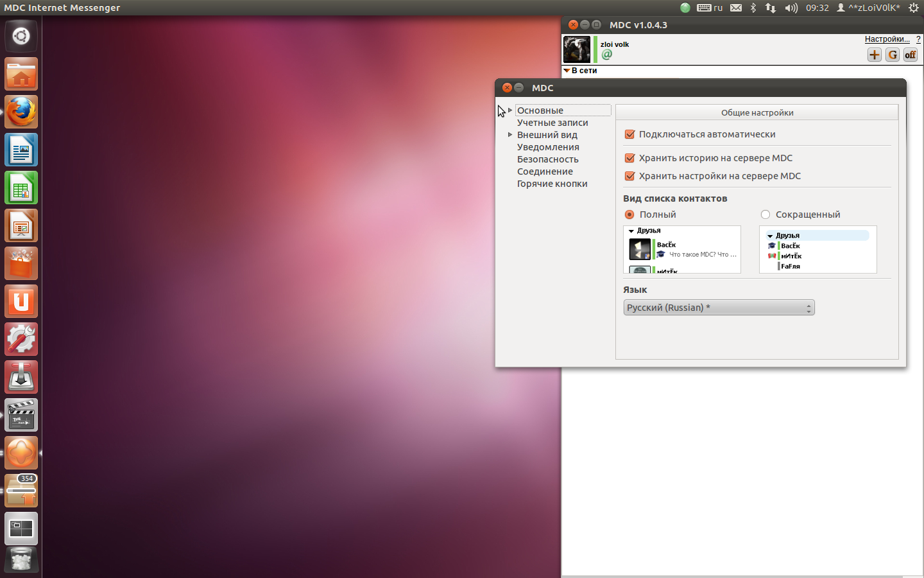Click the add contact plus button
924x578 pixels.
(x=874, y=55)
